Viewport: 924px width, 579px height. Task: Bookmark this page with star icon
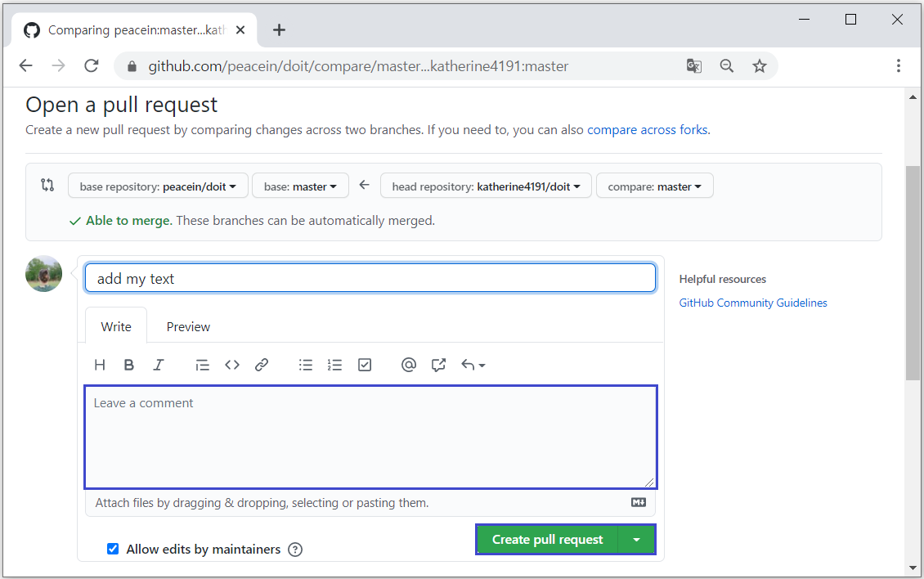pos(760,65)
